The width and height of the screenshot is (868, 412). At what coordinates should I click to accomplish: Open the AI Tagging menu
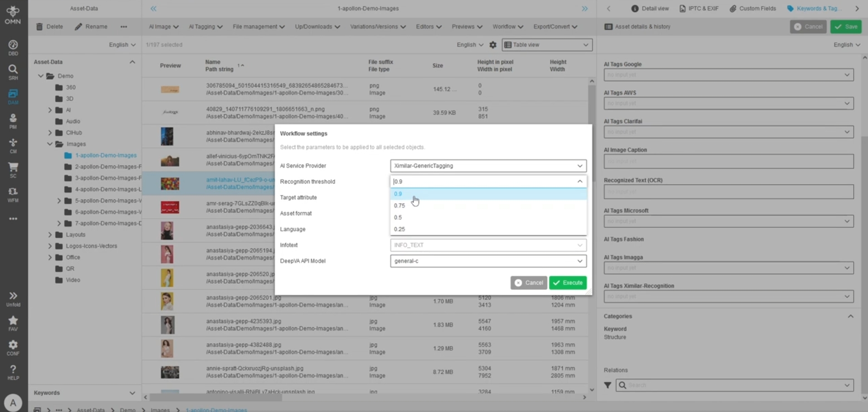pos(205,27)
